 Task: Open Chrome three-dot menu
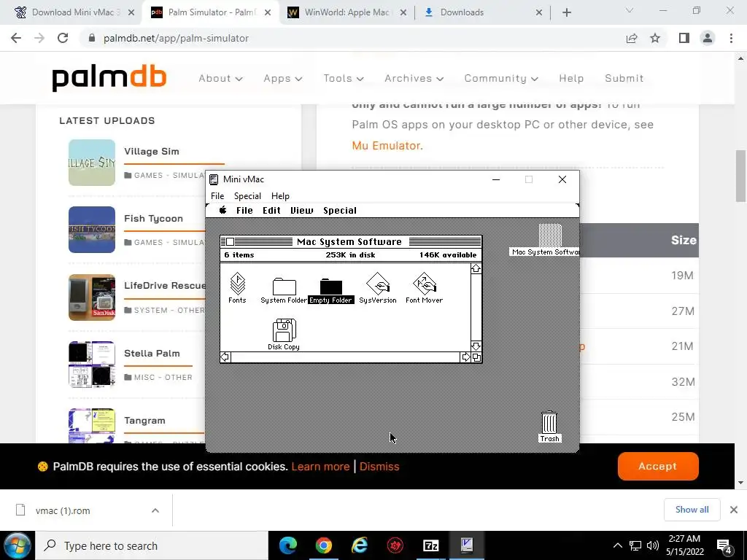point(731,38)
